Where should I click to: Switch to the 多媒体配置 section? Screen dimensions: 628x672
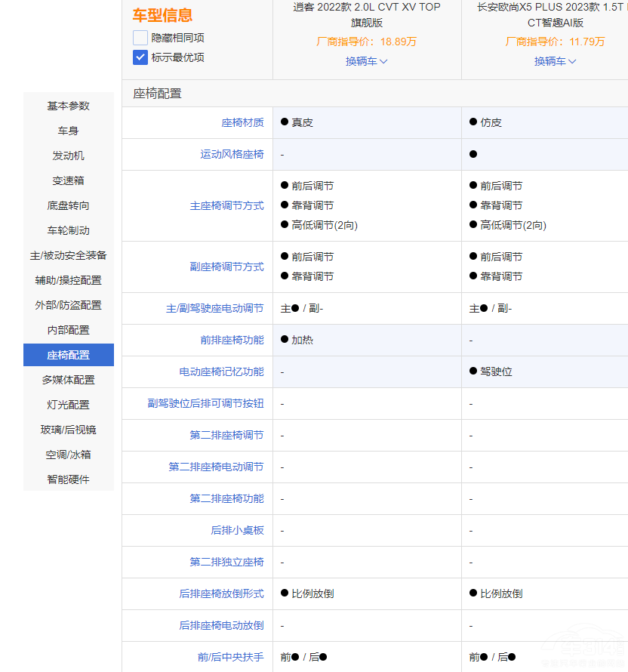coord(68,380)
